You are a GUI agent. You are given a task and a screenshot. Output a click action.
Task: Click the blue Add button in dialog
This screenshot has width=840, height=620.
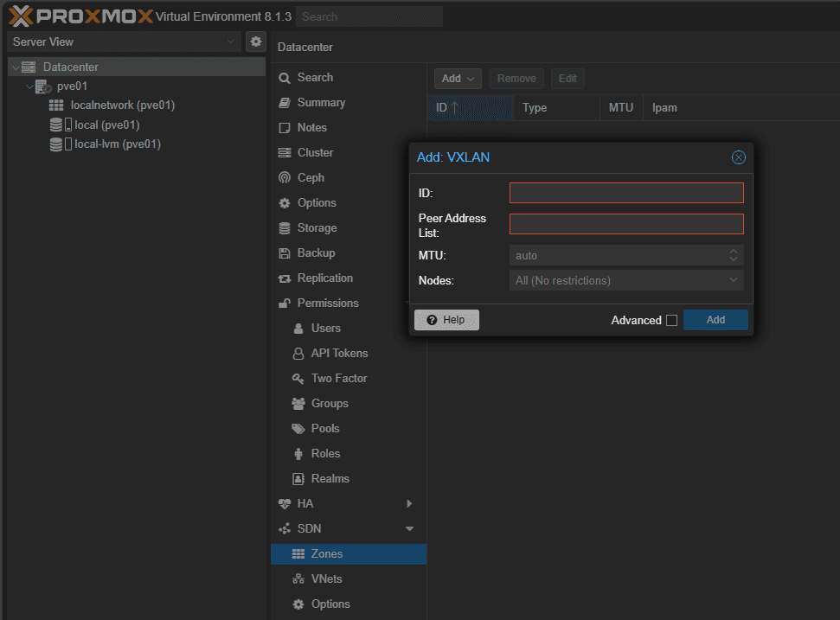click(715, 320)
